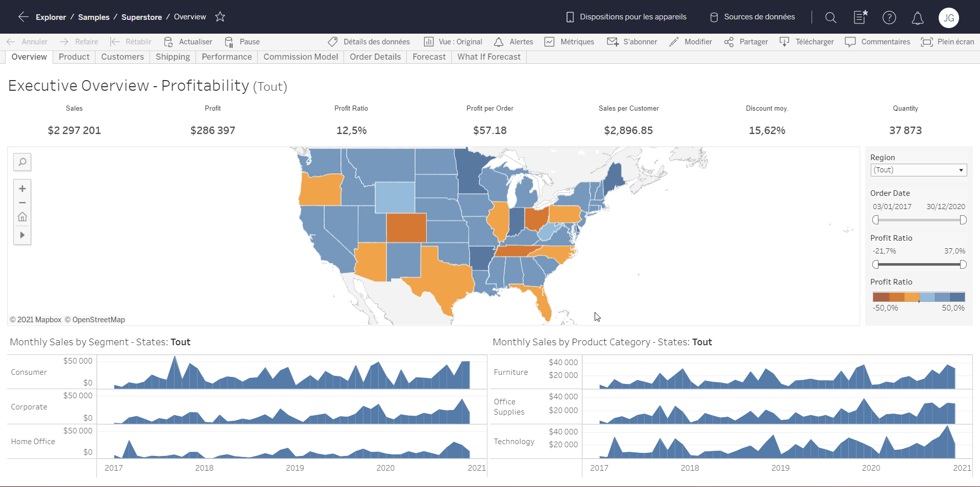Image resolution: width=980 pixels, height=487 pixels.
Task: Click Partager share button
Action: point(746,42)
